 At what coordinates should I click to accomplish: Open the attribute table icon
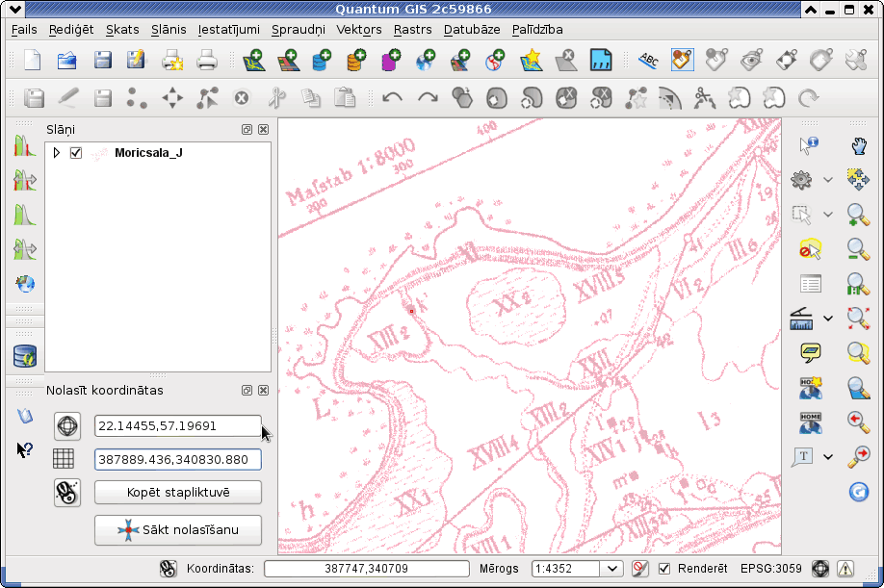click(810, 284)
